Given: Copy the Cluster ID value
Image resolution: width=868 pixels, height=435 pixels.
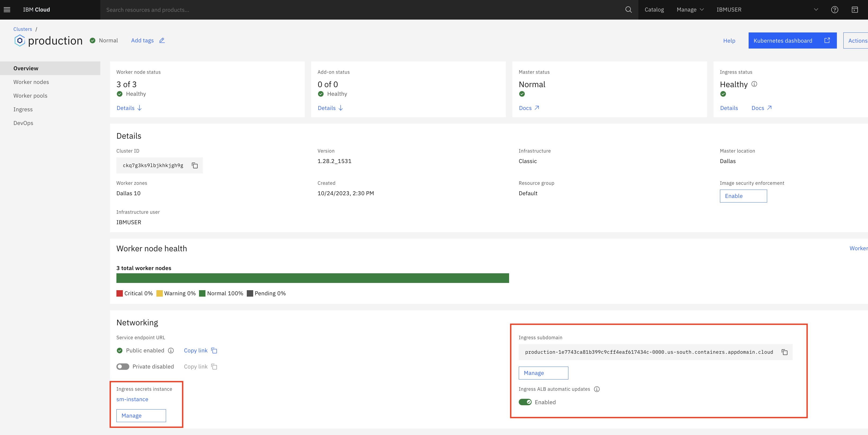Looking at the screenshot, I should [x=195, y=165].
